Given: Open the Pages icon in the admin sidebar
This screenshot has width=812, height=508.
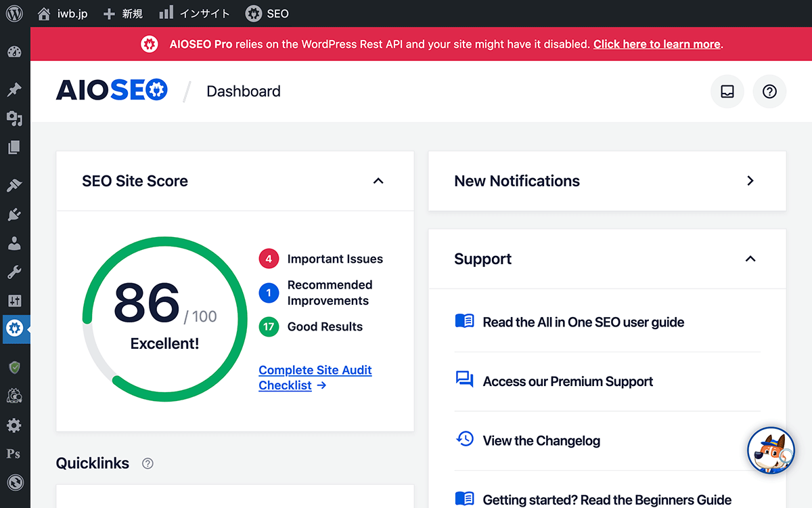Looking at the screenshot, I should point(14,147).
